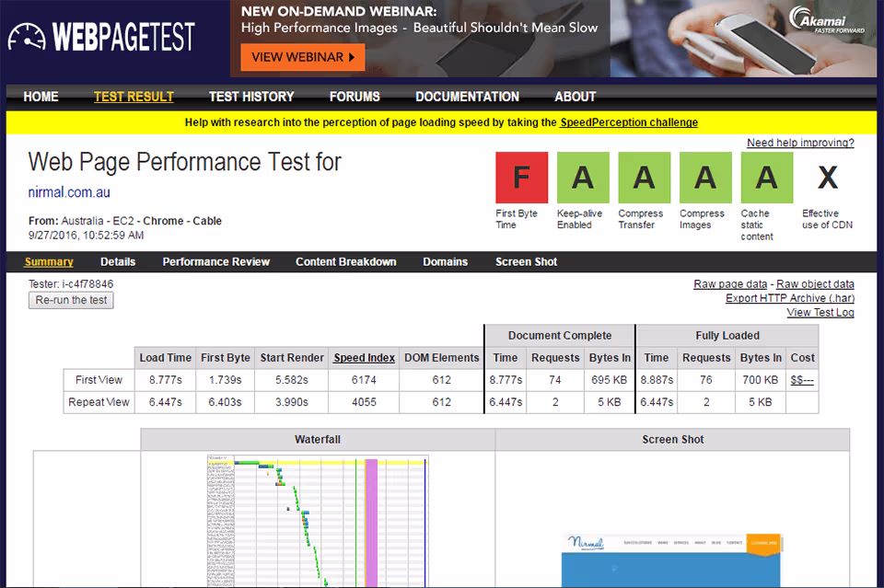Viewport: 884px width, 588px height.
Task: Click the Document Complete table header
Action: [x=560, y=336]
